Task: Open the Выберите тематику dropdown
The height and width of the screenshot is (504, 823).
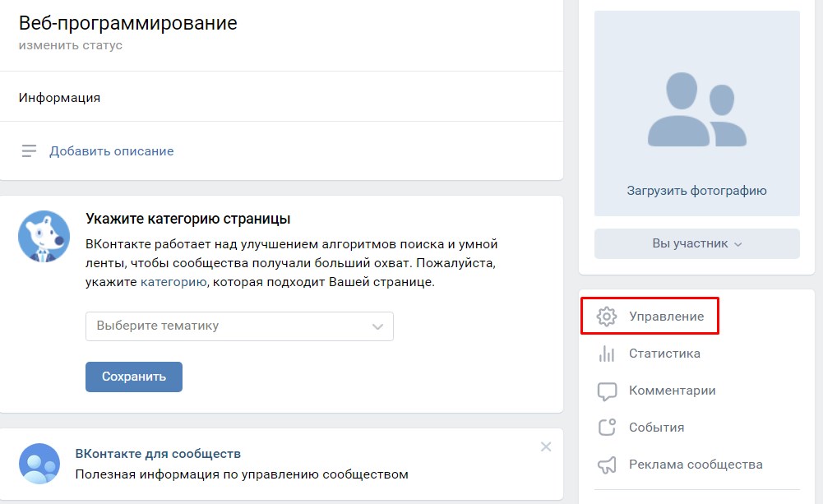Action: pos(239,326)
